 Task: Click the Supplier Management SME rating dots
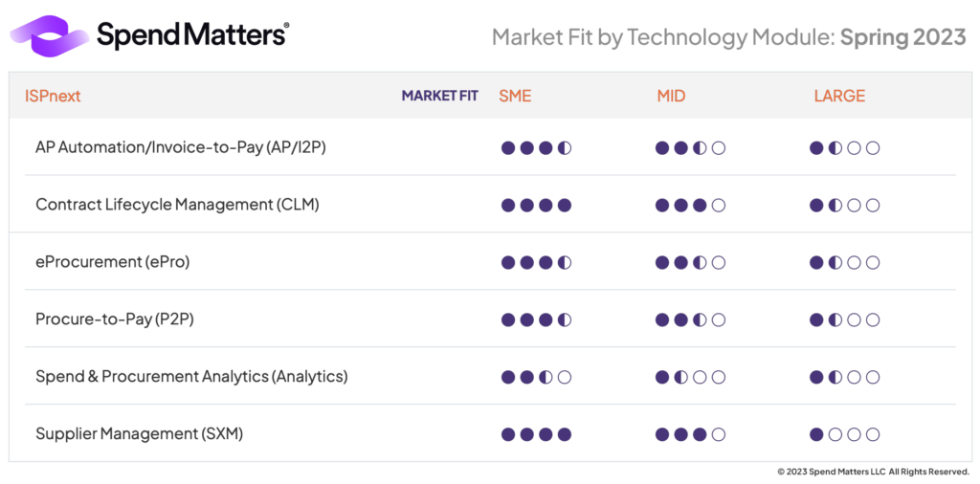pos(536,434)
